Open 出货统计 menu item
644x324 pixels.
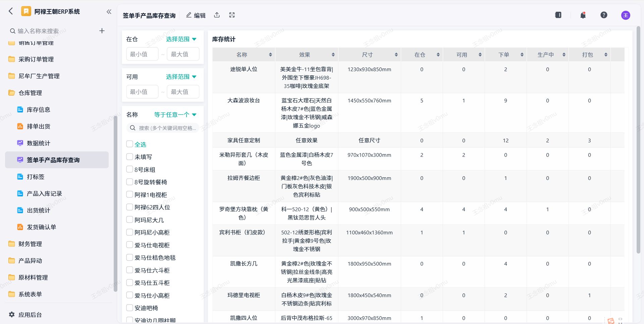pyautogui.click(x=57, y=211)
